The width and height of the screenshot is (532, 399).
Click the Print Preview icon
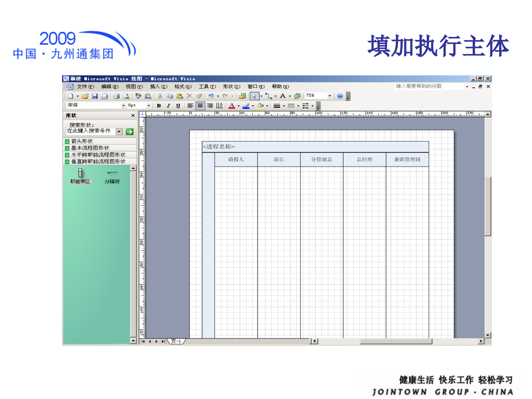point(126,96)
